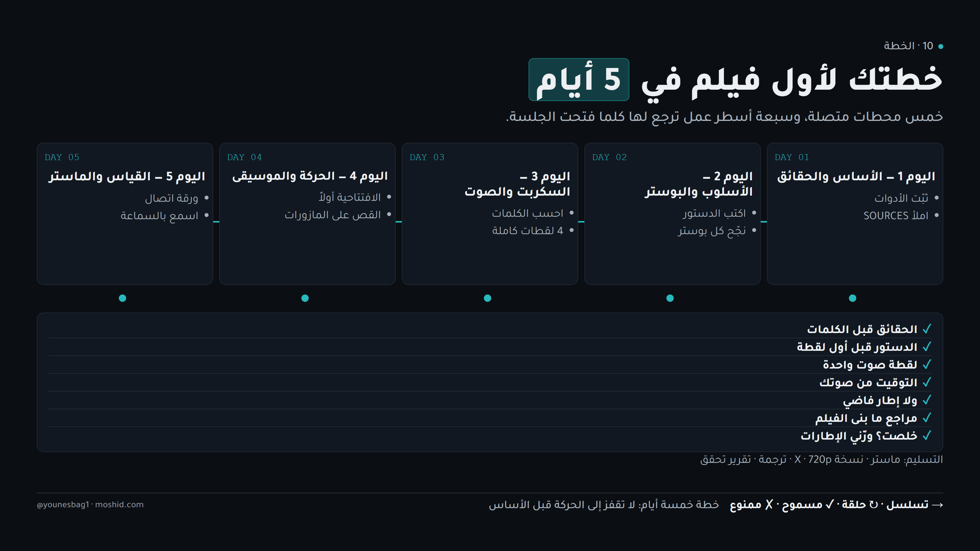Click heading اليوم 2 – الأسلوب والبوستر
This screenshot has height=551, width=980.
[699, 184]
